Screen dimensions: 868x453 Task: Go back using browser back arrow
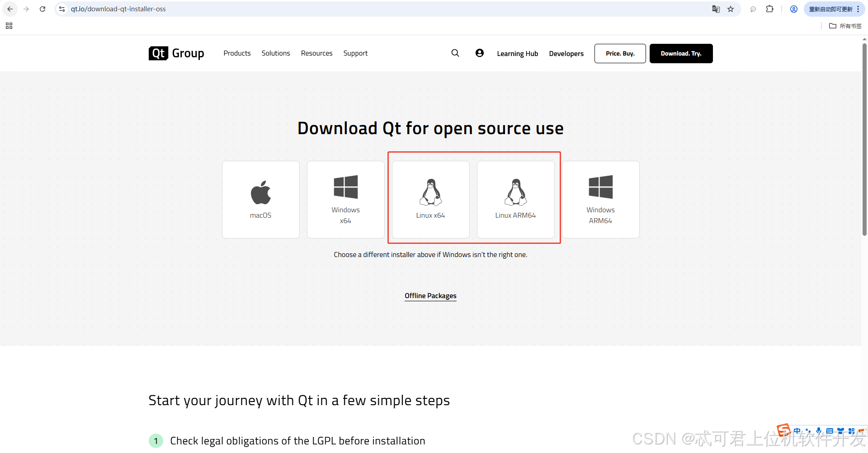(10, 9)
